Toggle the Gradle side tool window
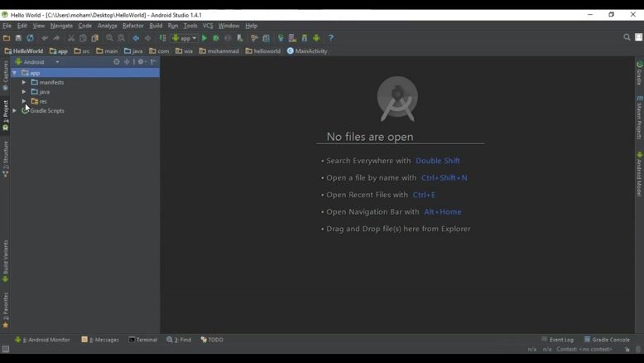This screenshot has height=363, width=644. 639,73
